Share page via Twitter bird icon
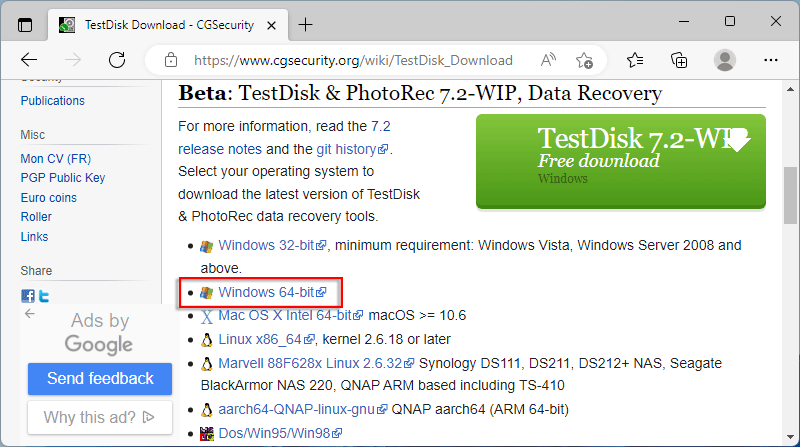Screen dimensions: 800x447 43,296
